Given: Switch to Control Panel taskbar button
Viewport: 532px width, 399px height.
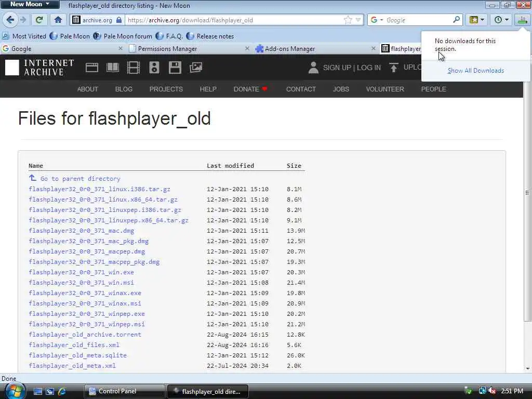Looking at the screenshot, I should click(125, 391).
